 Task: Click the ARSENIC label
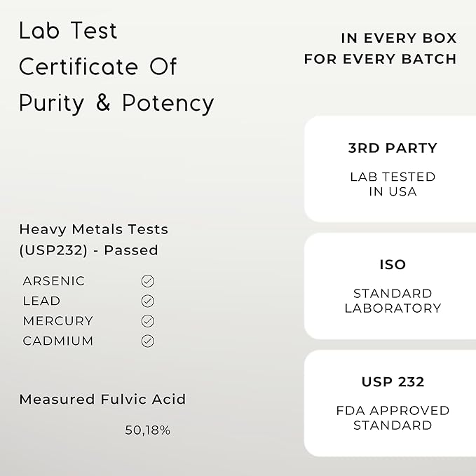point(54,281)
